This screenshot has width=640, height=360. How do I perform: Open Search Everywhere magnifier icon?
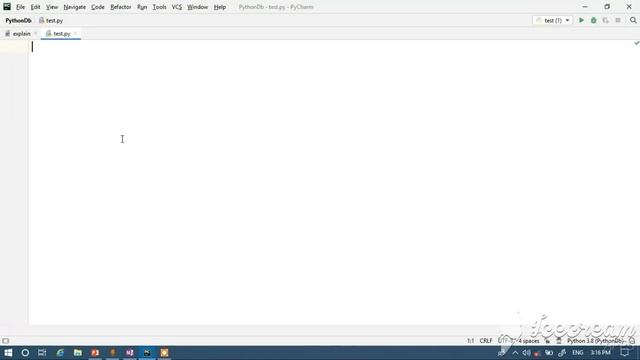click(x=633, y=20)
